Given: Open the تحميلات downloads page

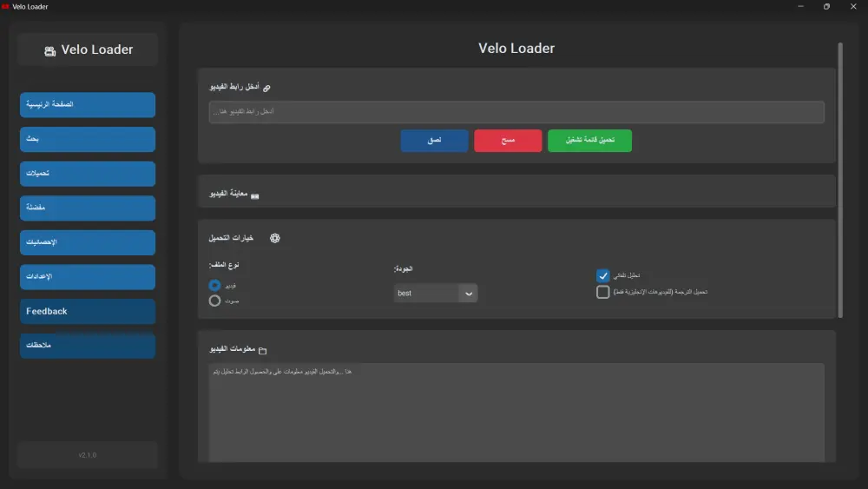Looking at the screenshot, I should pos(88,174).
